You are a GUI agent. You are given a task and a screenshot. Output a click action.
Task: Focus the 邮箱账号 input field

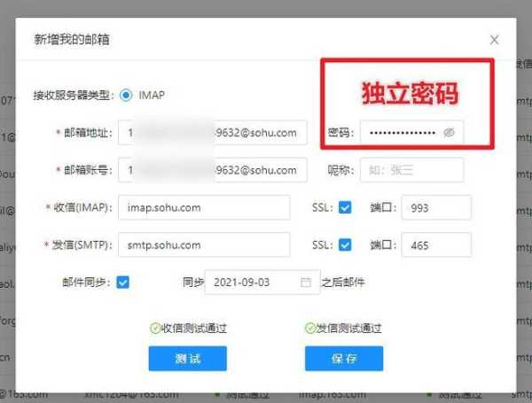[x=212, y=170]
